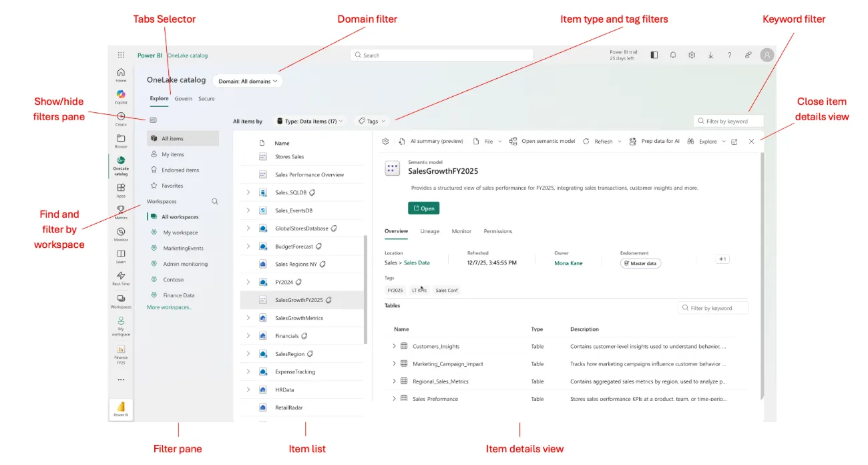Open the Finance FY25 pinned workspace icon
The height and width of the screenshot is (465, 868).
click(x=121, y=354)
